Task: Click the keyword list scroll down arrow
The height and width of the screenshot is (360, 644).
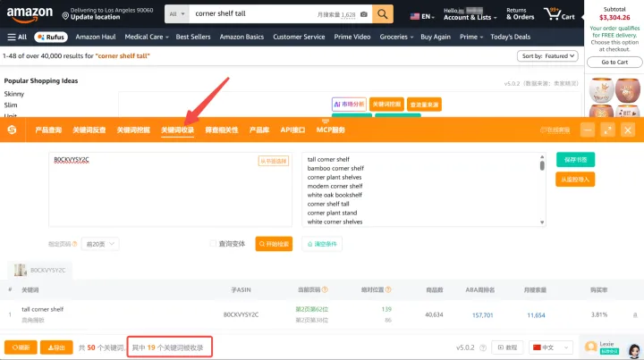Action: 542,222
